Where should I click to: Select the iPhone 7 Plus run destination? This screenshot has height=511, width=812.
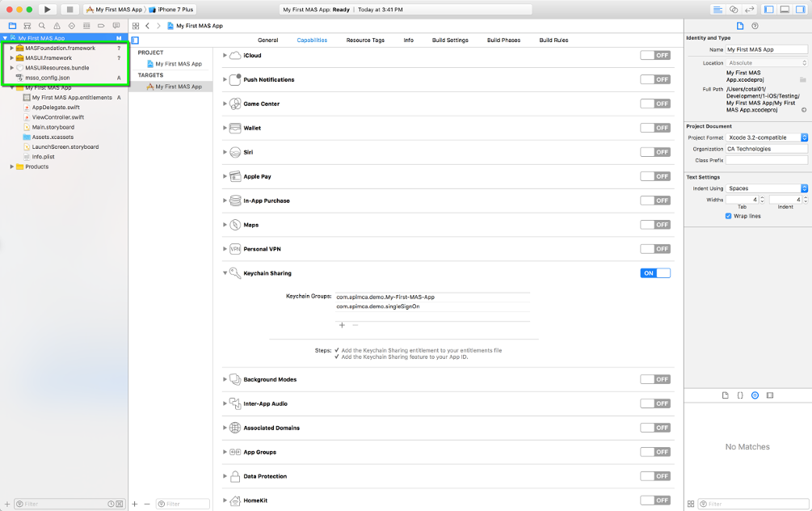tap(171, 10)
